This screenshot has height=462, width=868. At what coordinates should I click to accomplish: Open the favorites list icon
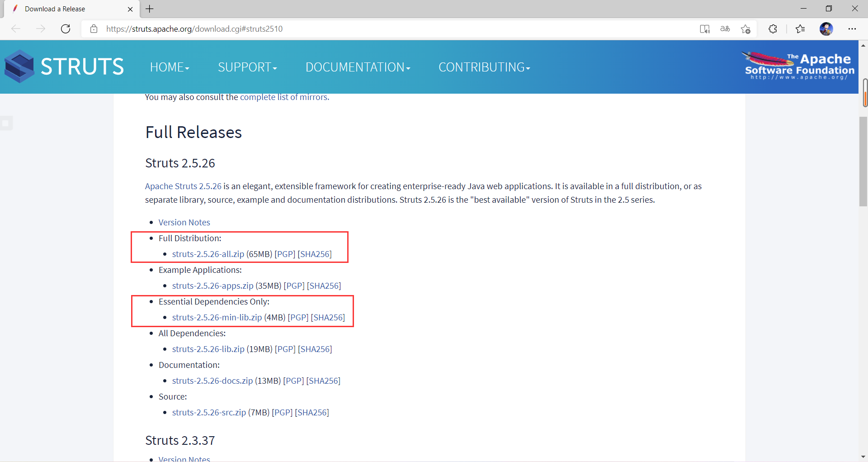tap(800, 29)
